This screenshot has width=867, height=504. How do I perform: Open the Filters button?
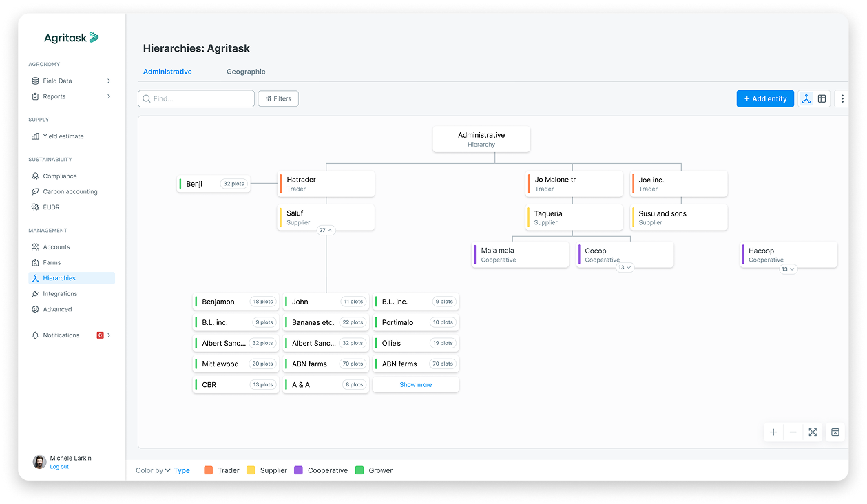tap(278, 98)
